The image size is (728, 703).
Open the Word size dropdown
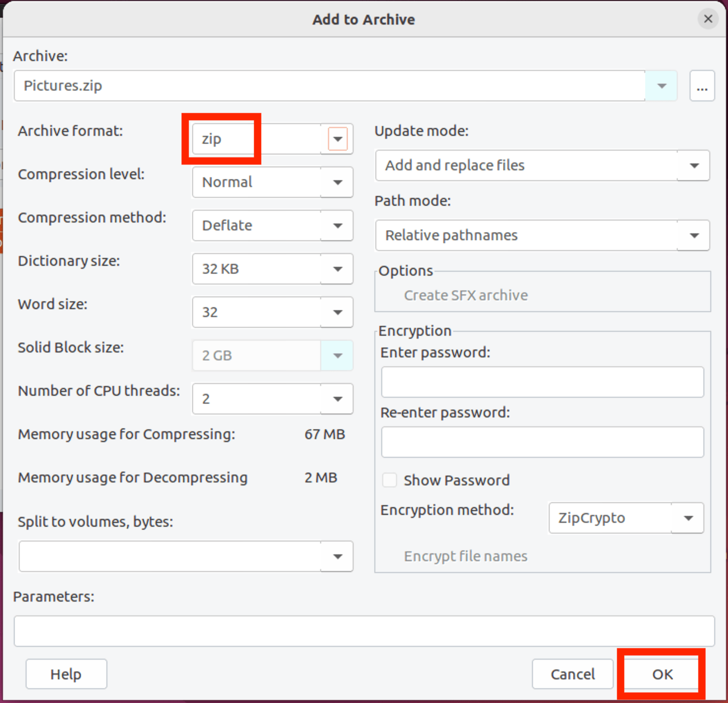click(337, 312)
